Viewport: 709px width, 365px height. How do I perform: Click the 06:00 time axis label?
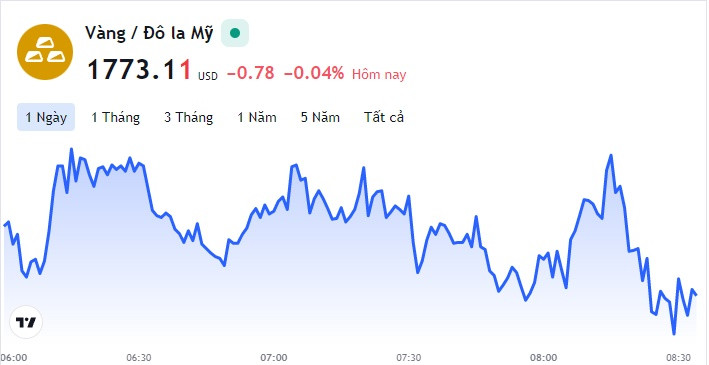(x=14, y=357)
